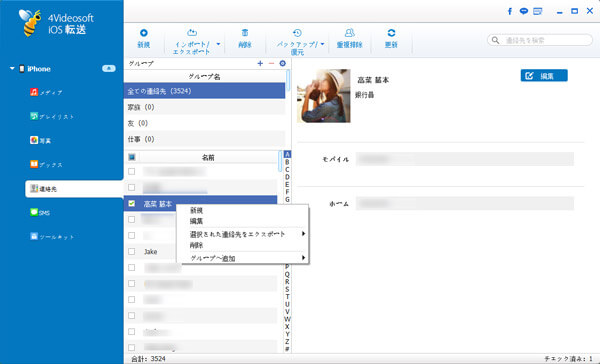600x364 pixels.
Task: Click the バックアップ/復元 toolbar icon
Action: pos(297,33)
